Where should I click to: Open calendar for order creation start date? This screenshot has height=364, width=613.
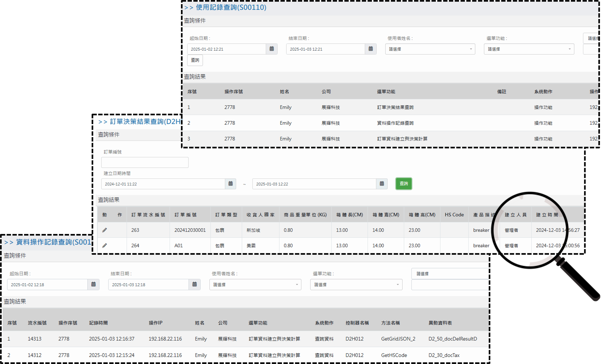coord(230,184)
